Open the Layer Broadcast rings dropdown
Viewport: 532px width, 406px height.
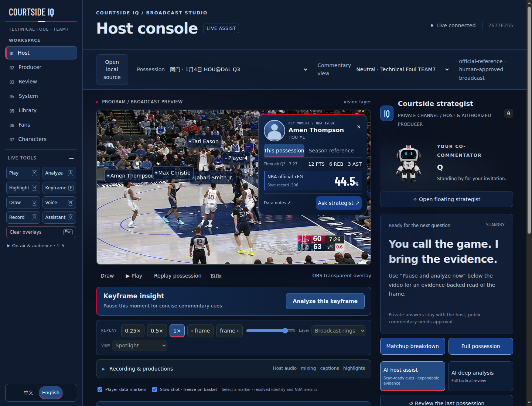[338, 331]
